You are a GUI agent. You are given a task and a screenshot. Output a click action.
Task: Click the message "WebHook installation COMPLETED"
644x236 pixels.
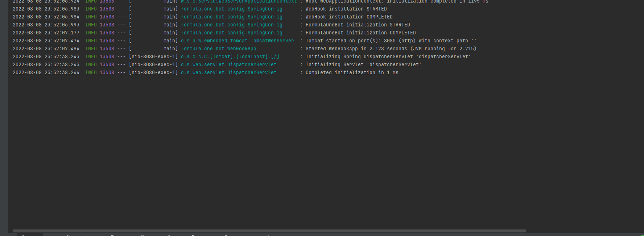[x=349, y=17]
